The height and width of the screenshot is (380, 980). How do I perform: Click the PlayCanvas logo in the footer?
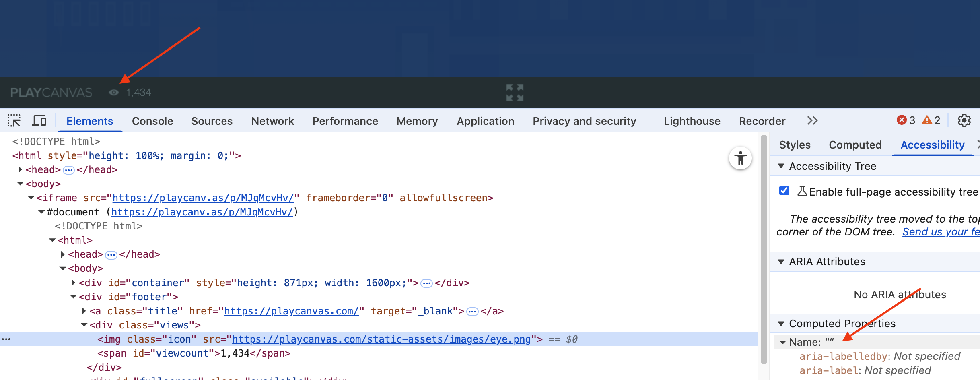click(51, 93)
